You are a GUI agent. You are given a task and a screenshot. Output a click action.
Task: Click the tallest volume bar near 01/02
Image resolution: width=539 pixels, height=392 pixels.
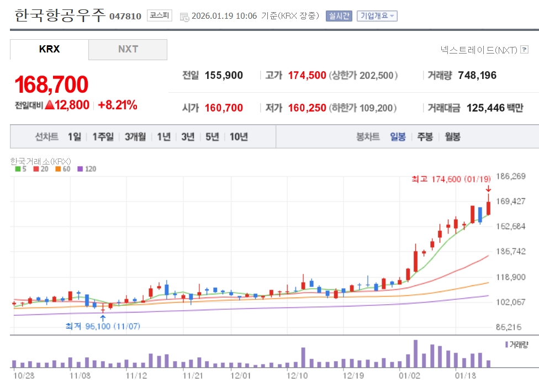[x=415, y=353]
